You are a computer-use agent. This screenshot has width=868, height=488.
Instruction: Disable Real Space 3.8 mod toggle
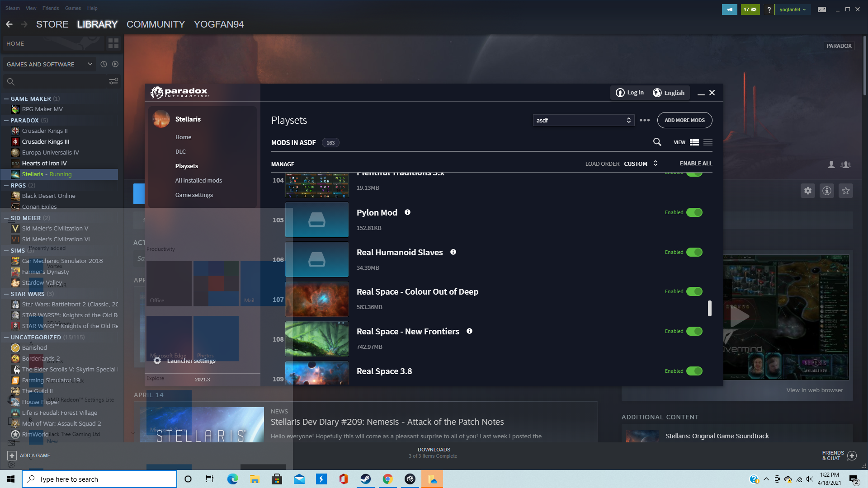(694, 371)
